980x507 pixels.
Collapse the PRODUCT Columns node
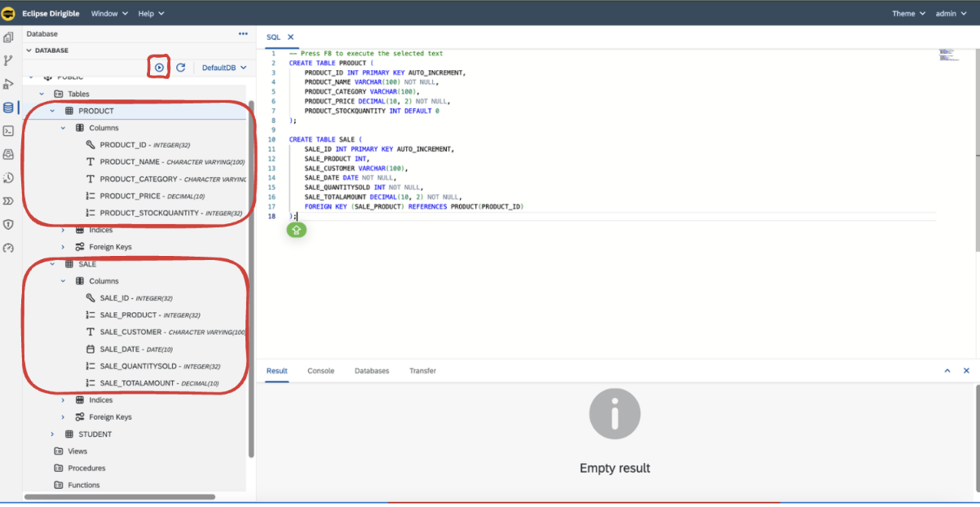point(63,128)
